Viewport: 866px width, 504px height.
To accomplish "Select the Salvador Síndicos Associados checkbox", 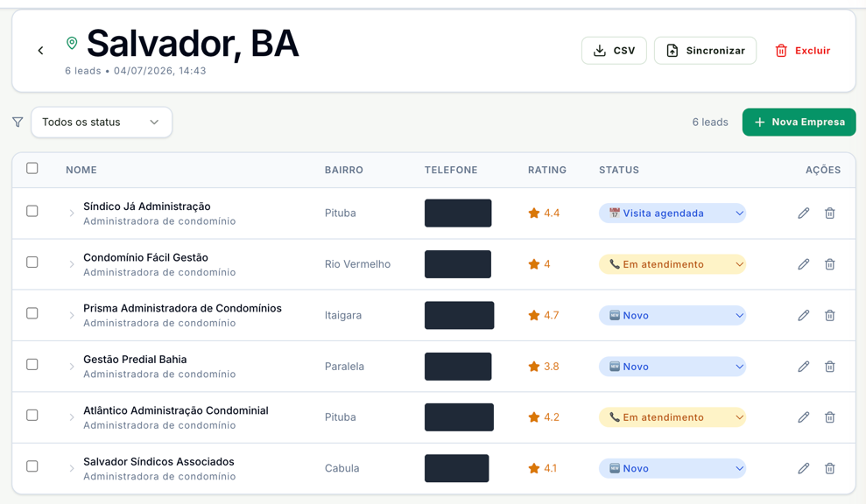I will (32, 466).
